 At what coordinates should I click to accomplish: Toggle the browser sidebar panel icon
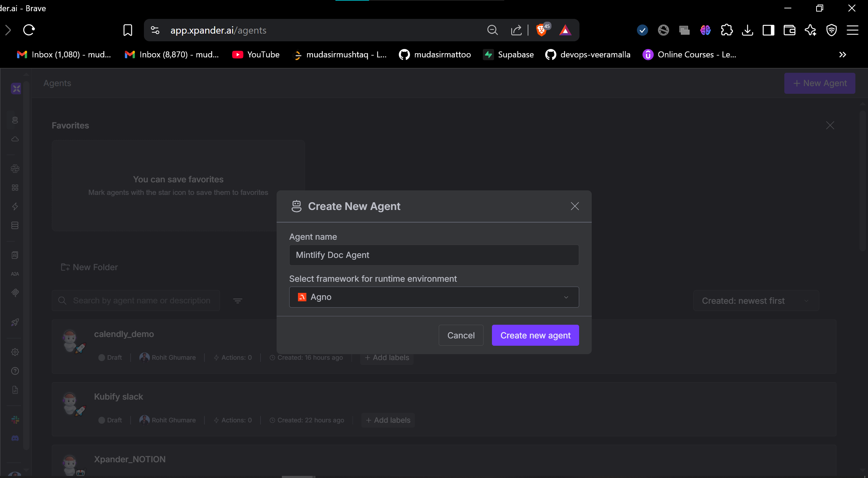(769, 30)
